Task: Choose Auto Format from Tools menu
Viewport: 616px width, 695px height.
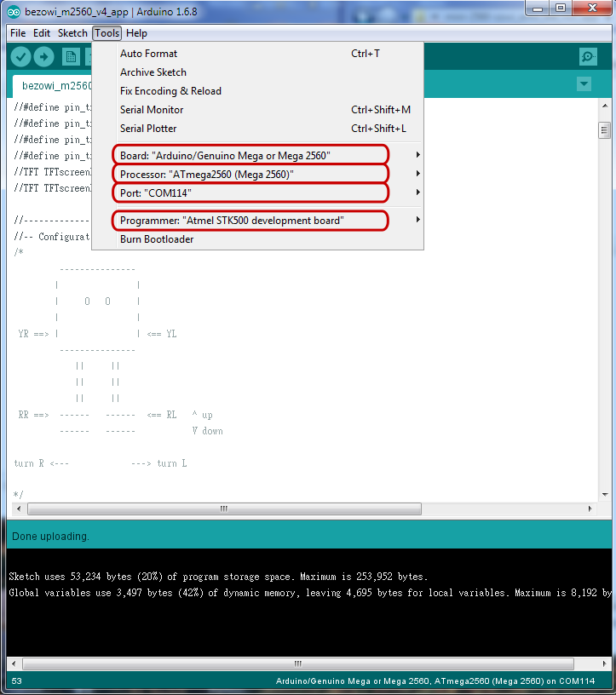Action: click(x=257, y=54)
